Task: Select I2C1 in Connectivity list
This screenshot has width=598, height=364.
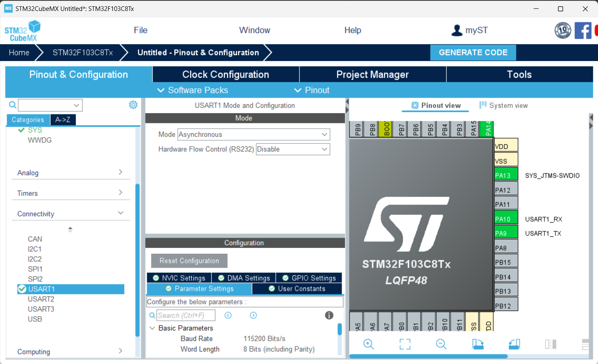Action: (x=35, y=249)
